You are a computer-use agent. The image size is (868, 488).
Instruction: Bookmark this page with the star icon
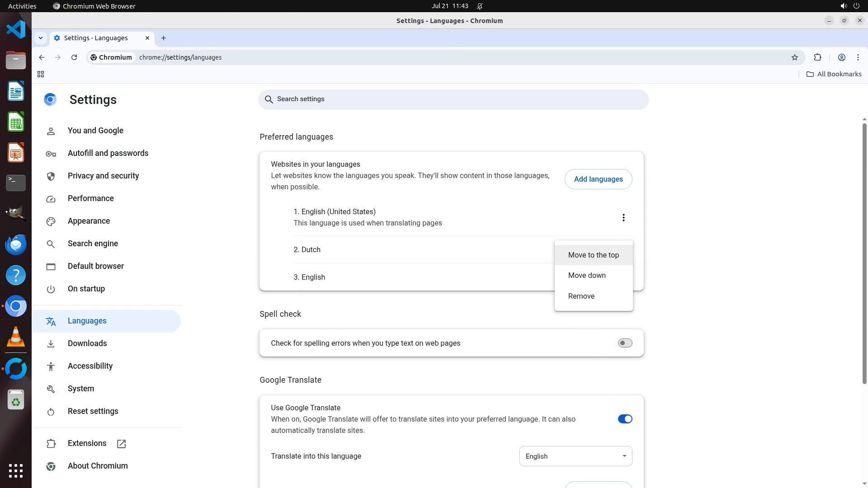click(795, 57)
